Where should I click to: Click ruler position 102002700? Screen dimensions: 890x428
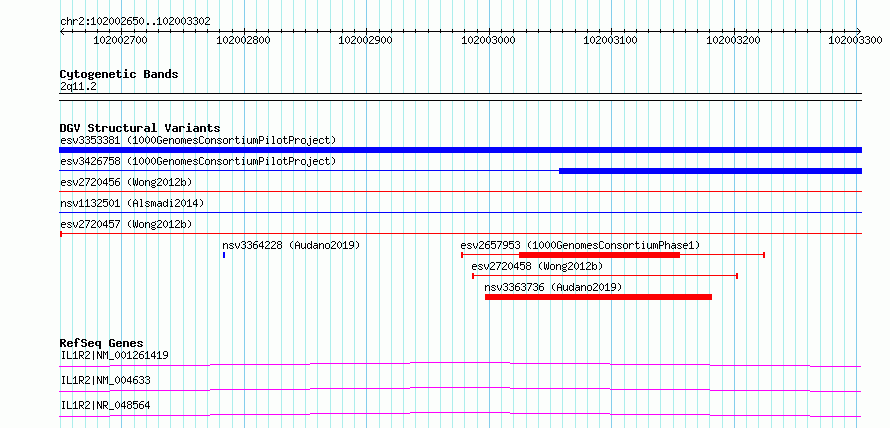click(120, 40)
